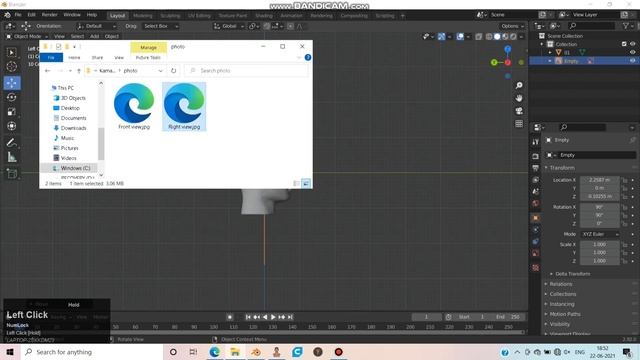The height and width of the screenshot is (360, 640).
Task: Open Blender's Window menu
Action: (72, 15)
